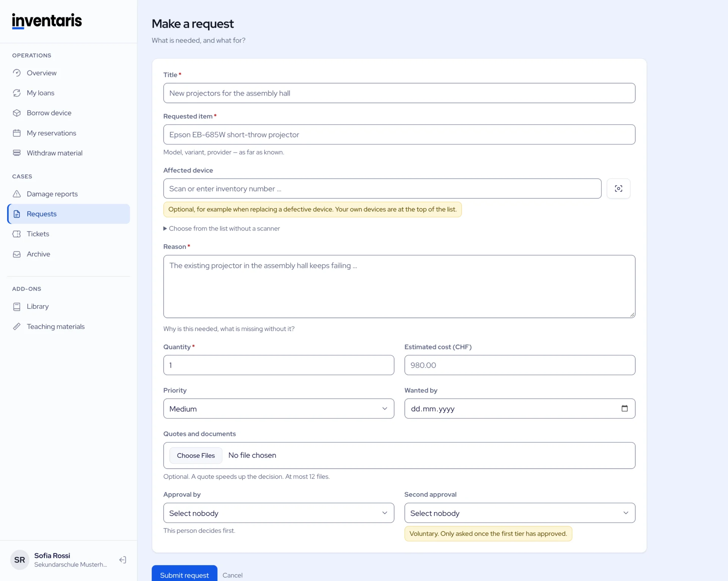
Task: Click the logout icon next to Sofia Rossi
Action: 122,560
